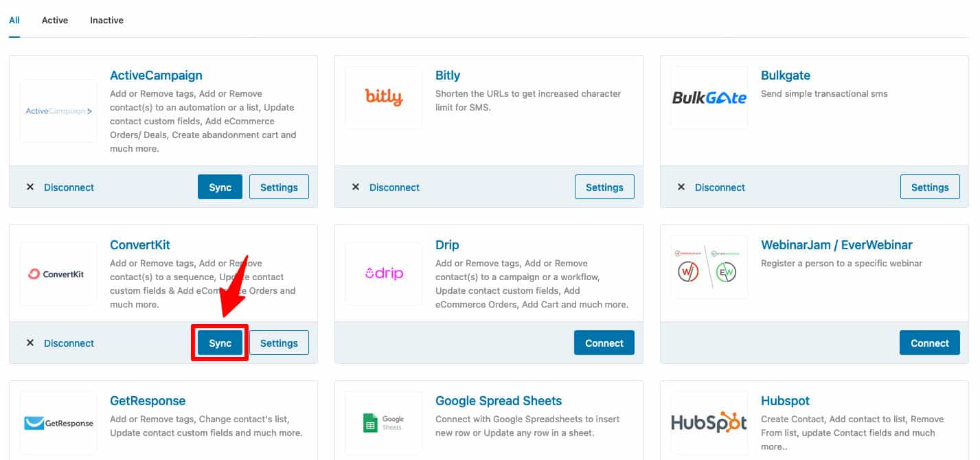Switch to the Active tab
This screenshot has width=980, height=460.
[x=54, y=20]
